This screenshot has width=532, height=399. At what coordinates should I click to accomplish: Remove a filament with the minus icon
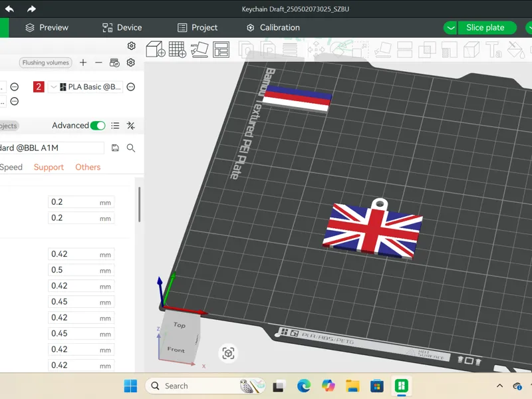click(x=98, y=63)
